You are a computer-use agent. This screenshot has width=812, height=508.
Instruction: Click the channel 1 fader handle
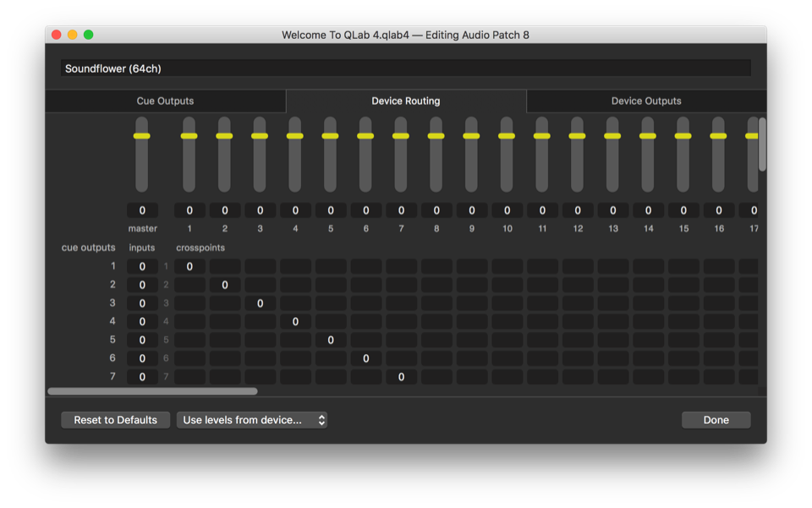click(x=189, y=136)
